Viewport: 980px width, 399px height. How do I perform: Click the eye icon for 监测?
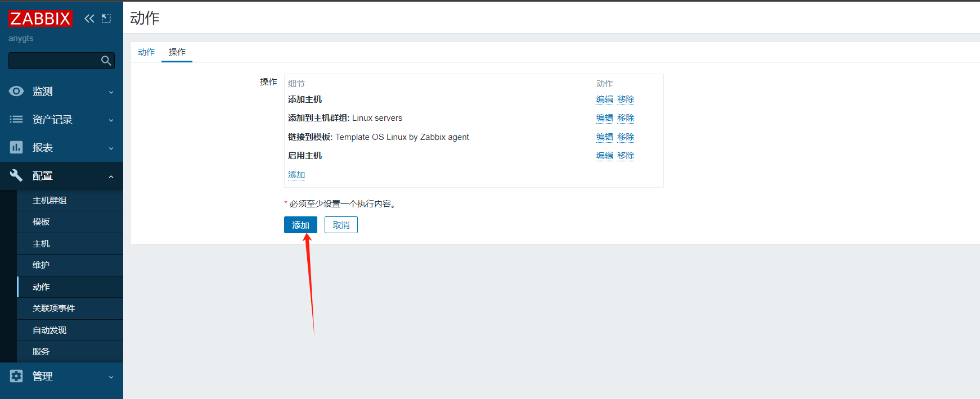click(x=16, y=91)
